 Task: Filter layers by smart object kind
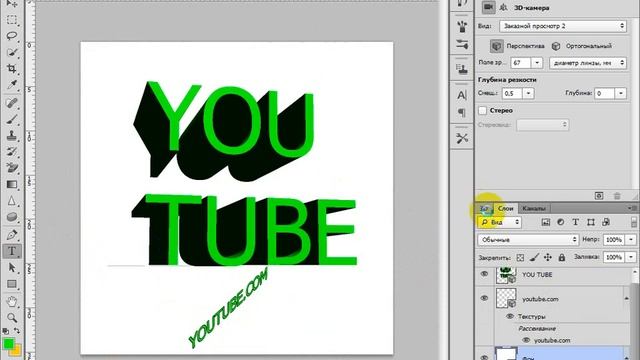pyautogui.click(x=606, y=222)
